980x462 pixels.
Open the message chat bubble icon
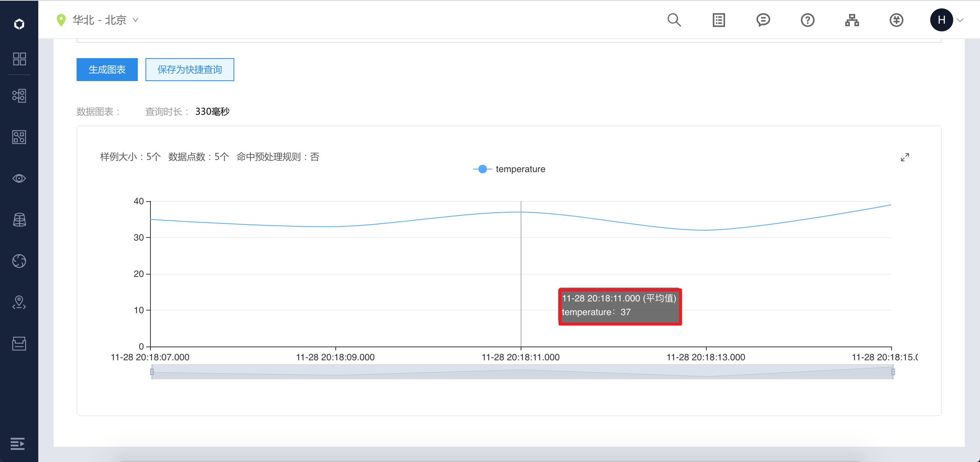(x=763, y=20)
